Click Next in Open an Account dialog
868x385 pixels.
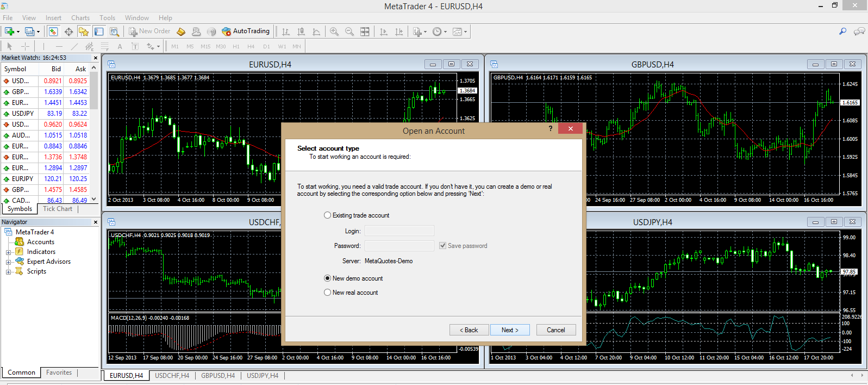510,330
